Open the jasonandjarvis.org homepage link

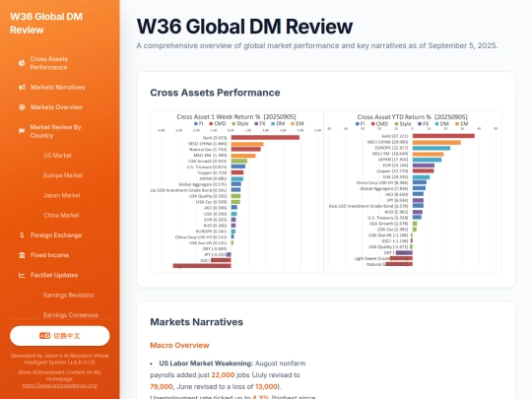click(60, 386)
